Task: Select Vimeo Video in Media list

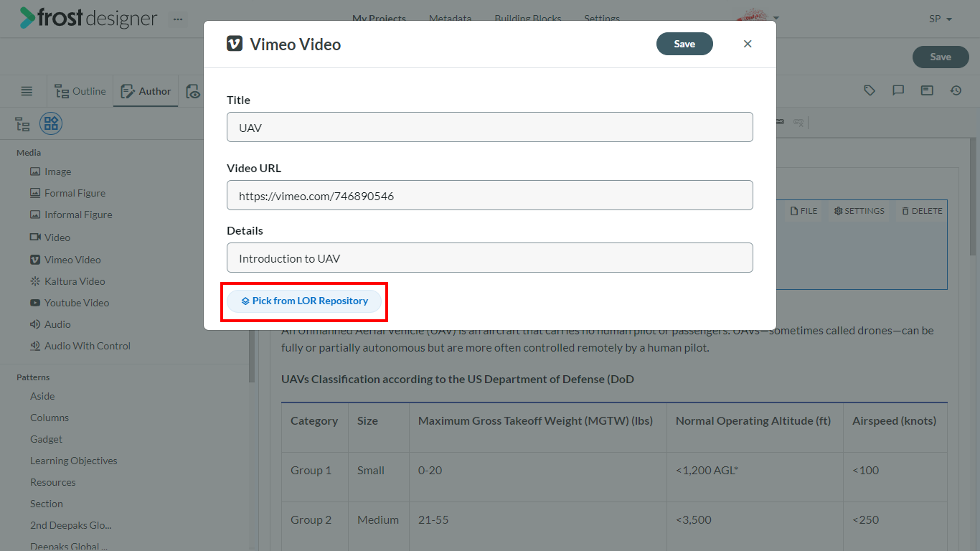Action: (72, 260)
